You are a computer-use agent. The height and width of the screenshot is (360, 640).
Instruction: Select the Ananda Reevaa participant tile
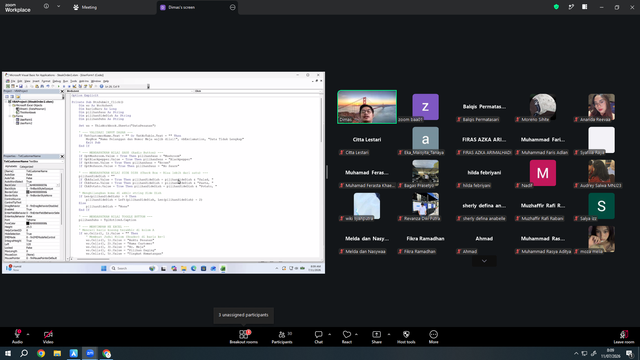pos(601,107)
